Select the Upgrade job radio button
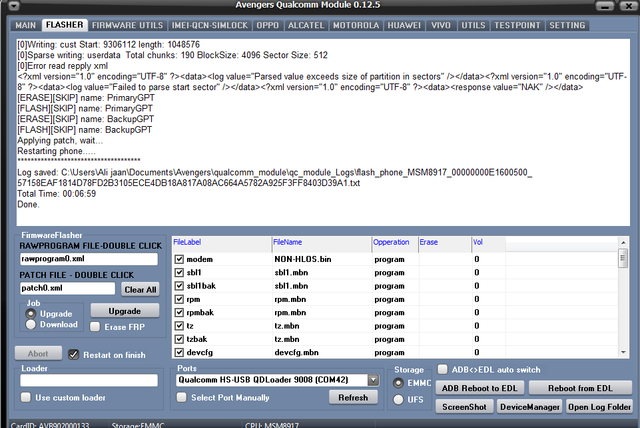The height and width of the screenshot is (428, 640). point(31,314)
